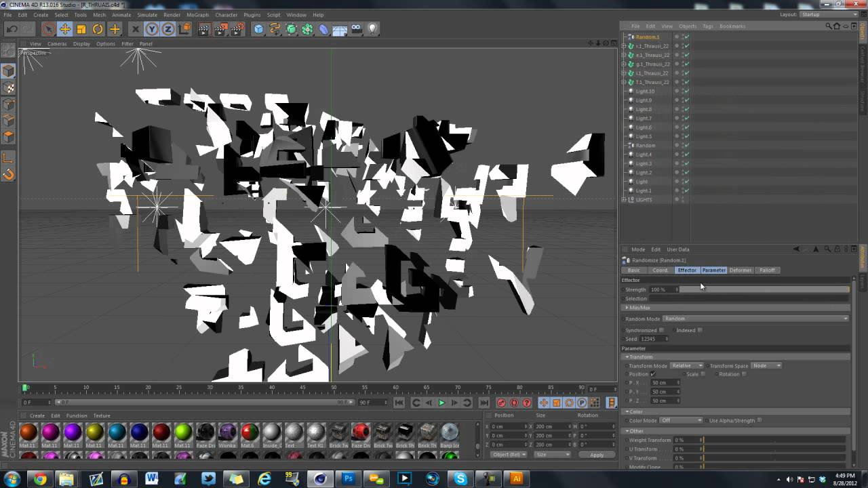Image resolution: width=868 pixels, height=488 pixels.
Task: Activate the Move tool
Action: click(65, 29)
